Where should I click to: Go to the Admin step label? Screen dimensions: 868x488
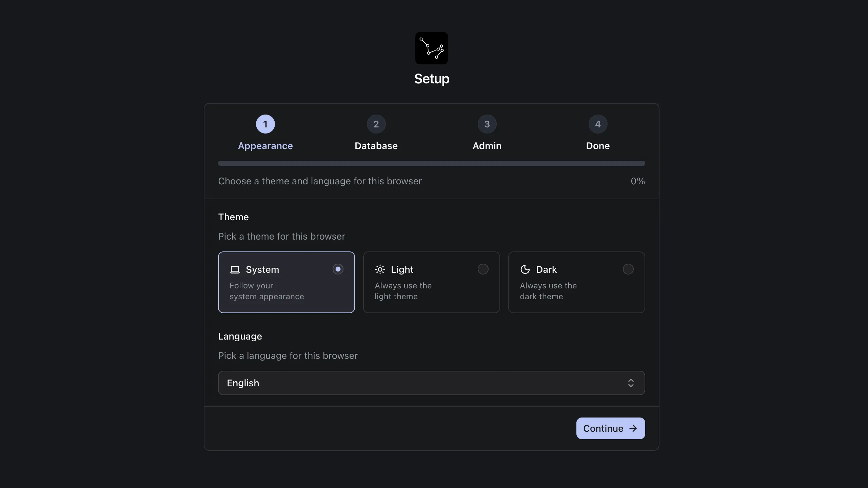pos(487,146)
